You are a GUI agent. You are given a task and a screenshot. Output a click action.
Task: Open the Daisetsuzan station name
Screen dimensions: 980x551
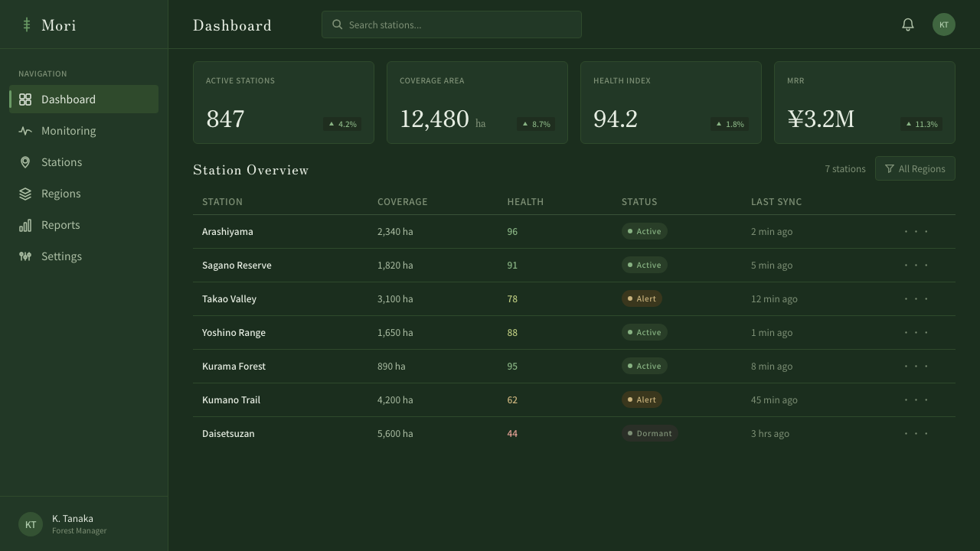(228, 433)
